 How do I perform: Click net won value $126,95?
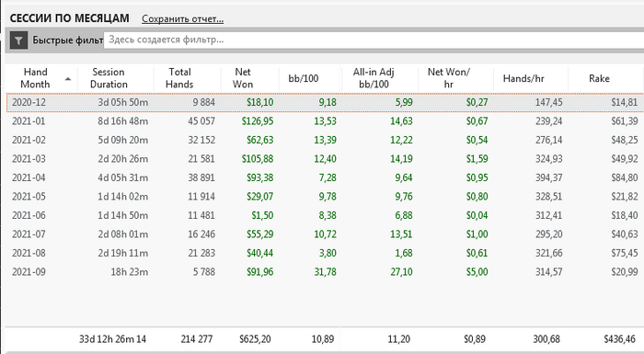point(258,121)
